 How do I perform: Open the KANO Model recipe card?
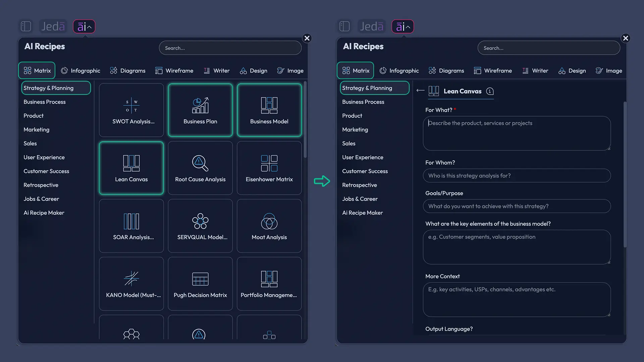coord(131,284)
